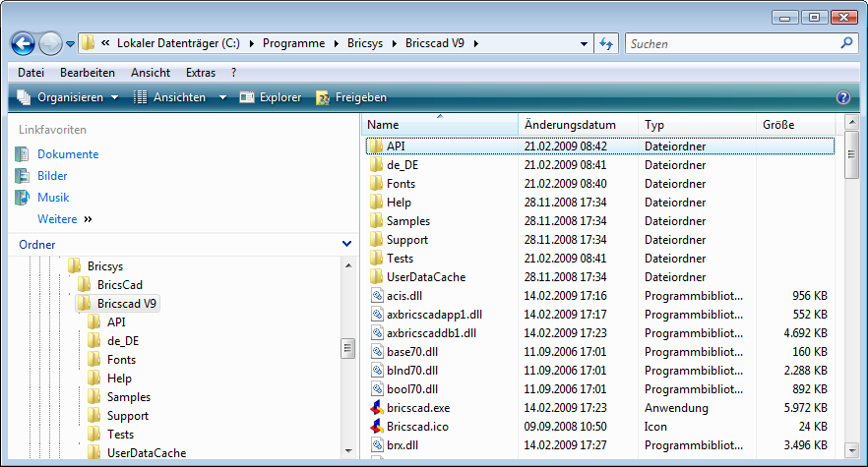868x467 pixels.
Task: Select the axbricscadapp1.dll file icon
Action: [x=377, y=315]
